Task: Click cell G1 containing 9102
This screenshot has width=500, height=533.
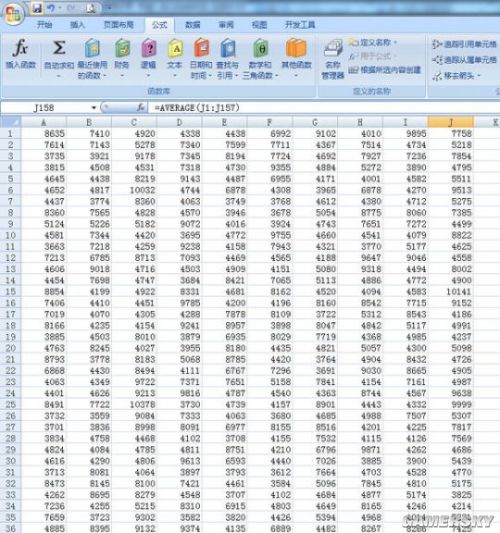Action: point(315,133)
